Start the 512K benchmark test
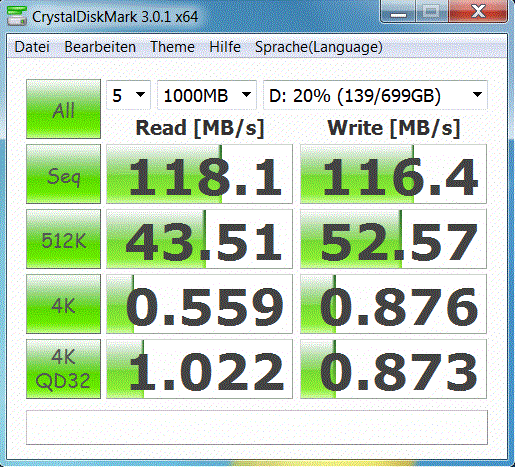The image size is (515, 467). [x=63, y=239]
